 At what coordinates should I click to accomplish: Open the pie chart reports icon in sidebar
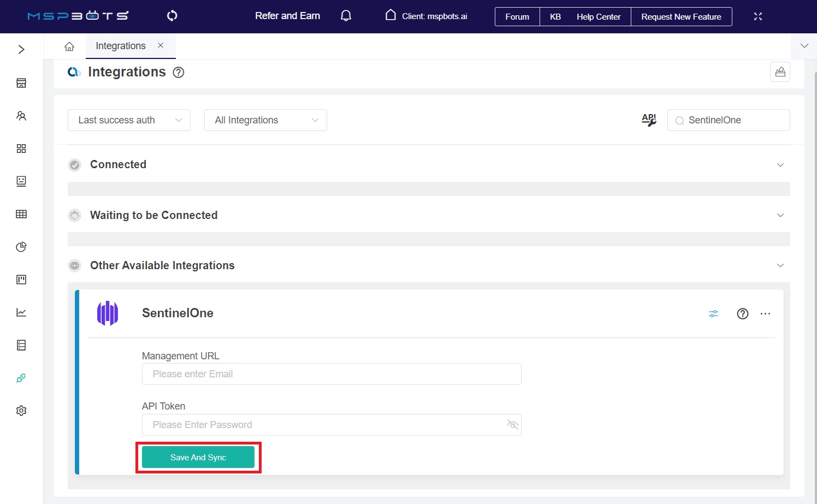coord(21,246)
